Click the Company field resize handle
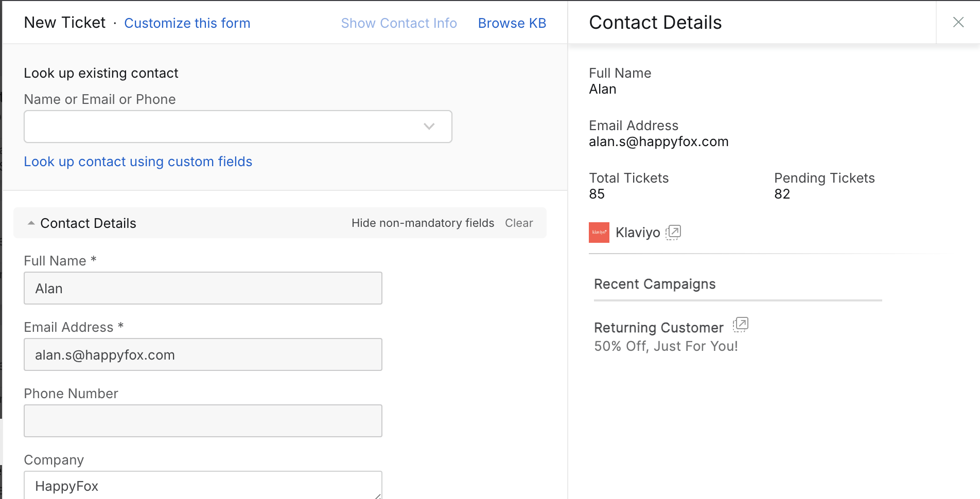 click(378, 495)
